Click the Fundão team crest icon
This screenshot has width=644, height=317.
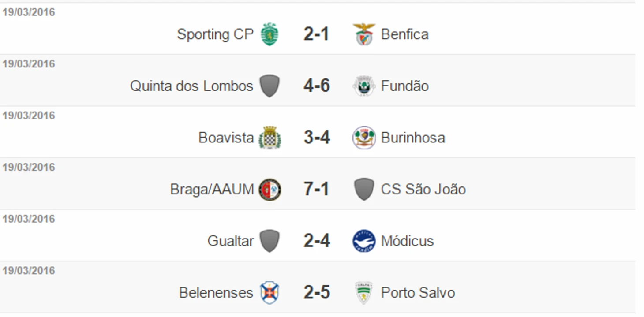(x=364, y=86)
